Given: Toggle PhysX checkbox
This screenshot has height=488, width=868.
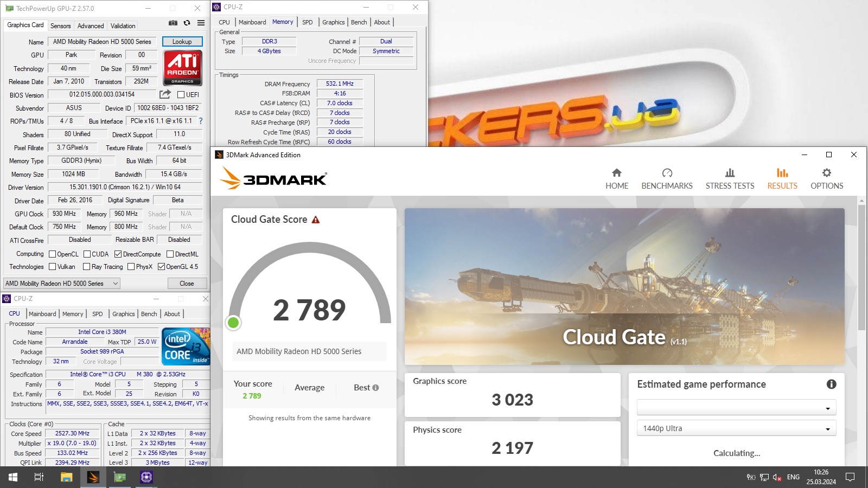Looking at the screenshot, I should click(x=131, y=267).
